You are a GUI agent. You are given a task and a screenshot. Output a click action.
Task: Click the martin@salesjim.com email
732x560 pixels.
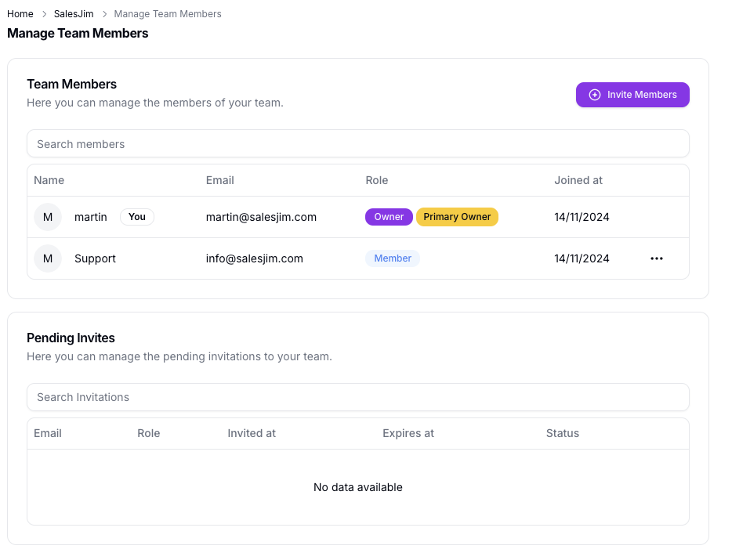point(261,217)
